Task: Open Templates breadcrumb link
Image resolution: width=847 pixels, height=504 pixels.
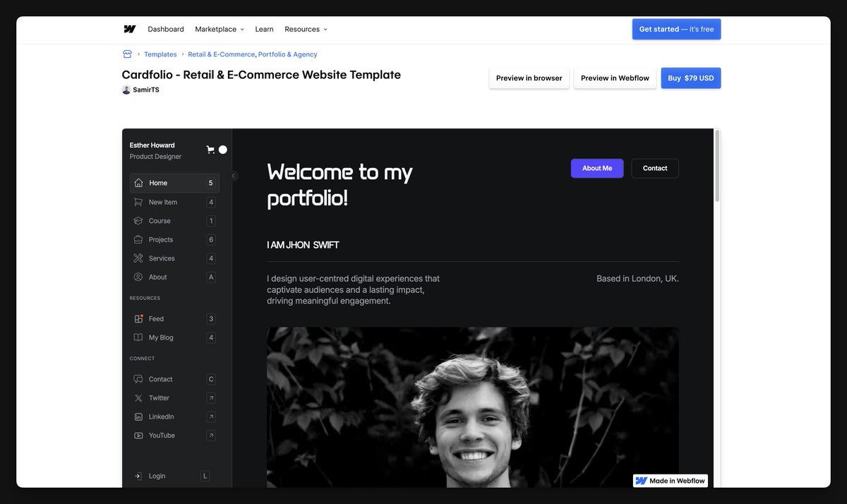Action: click(160, 54)
